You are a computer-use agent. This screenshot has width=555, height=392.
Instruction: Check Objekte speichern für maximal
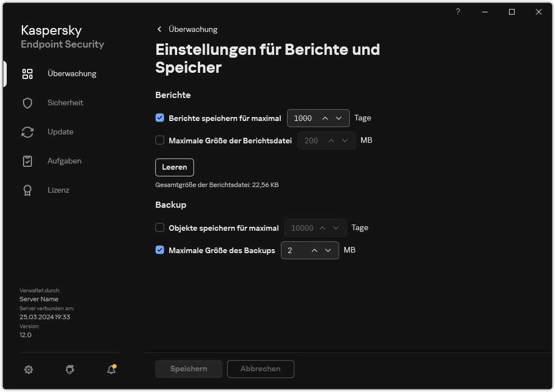[x=160, y=228]
